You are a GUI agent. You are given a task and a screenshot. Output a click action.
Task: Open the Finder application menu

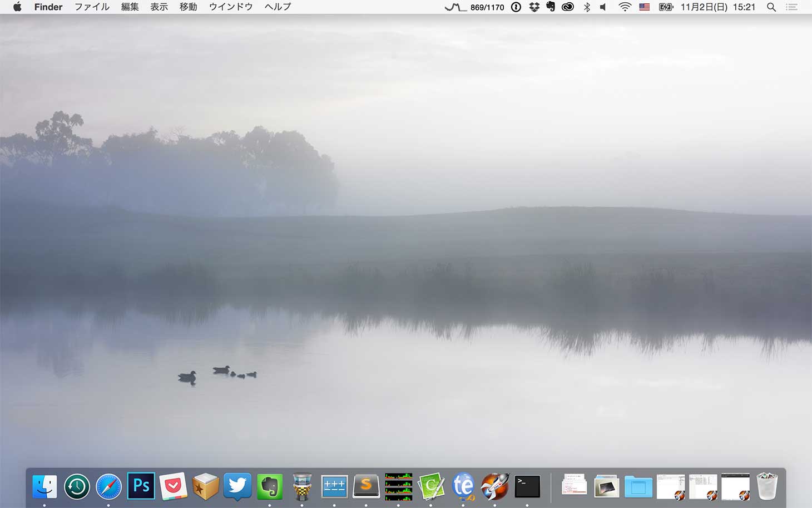click(48, 7)
